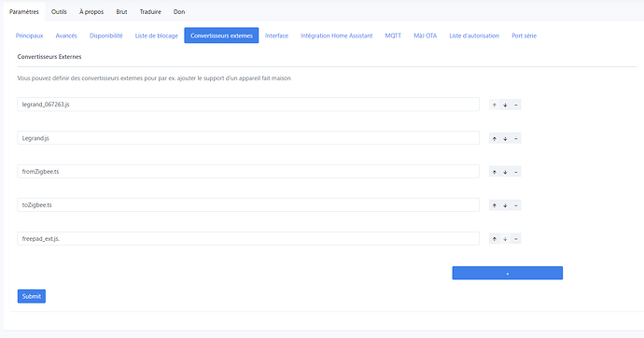Focus the Legrand.js converter text field
Screen dimensions: 644x338
(248, 138)
